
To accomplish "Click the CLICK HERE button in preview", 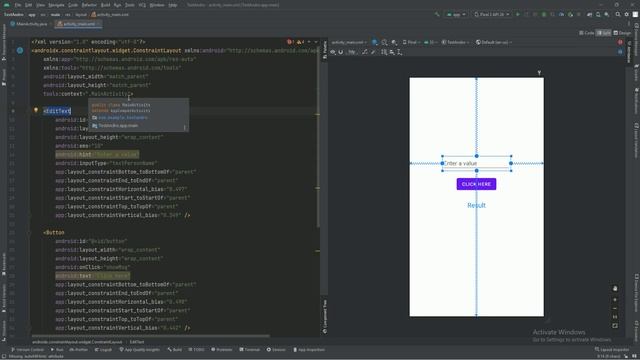I will click(x=476, y=184).
